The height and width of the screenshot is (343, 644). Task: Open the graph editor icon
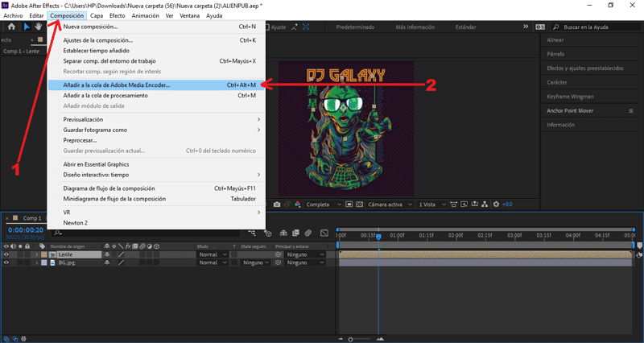pos(324,233)
